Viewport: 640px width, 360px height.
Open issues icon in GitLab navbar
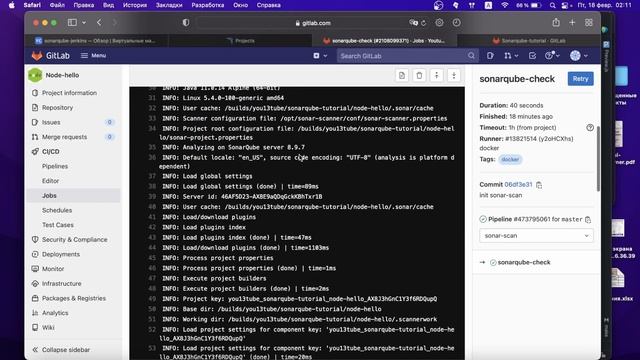490,56
